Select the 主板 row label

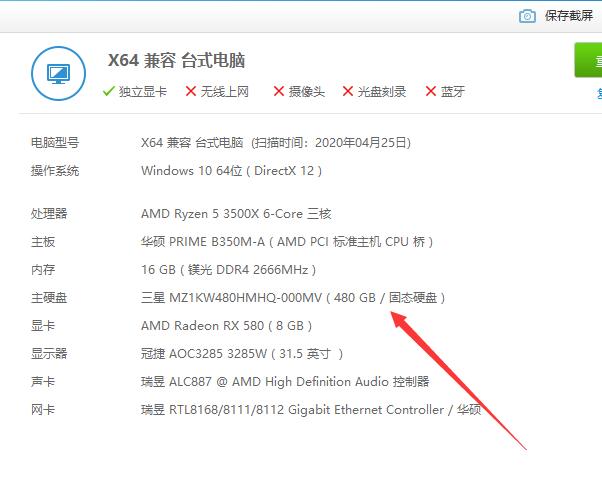(x=43, y=242)
